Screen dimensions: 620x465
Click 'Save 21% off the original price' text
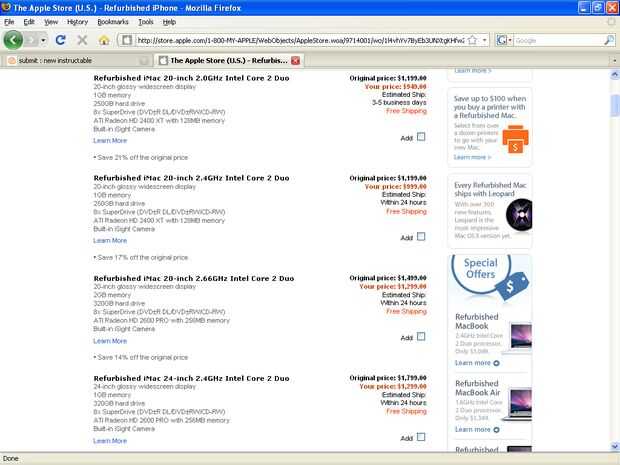(142, 157)
